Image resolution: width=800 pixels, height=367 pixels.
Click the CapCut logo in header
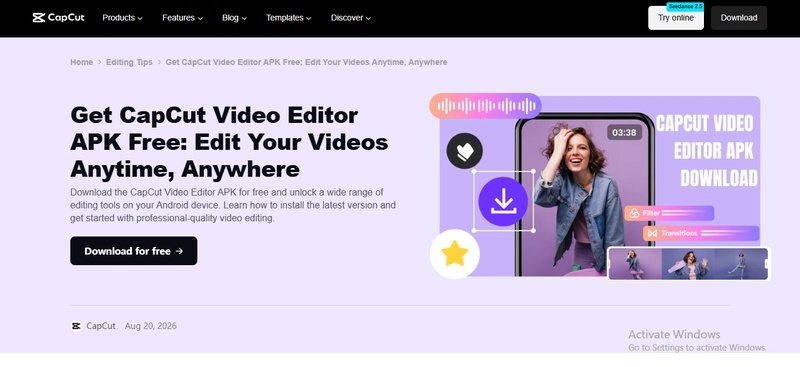coord(58,18)
